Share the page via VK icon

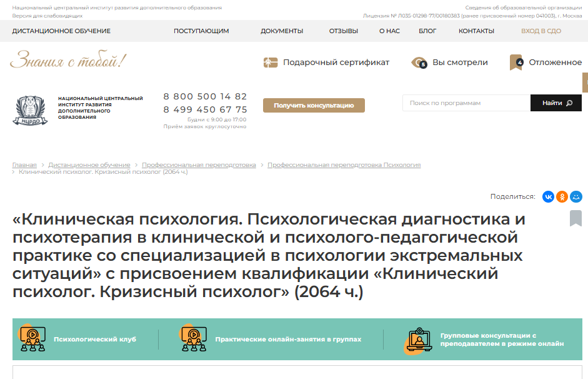(x=548, y=196)
